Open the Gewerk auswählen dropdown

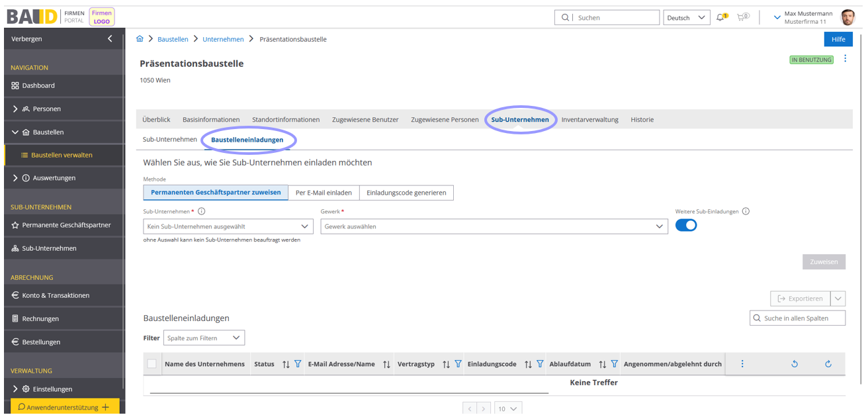[x=494, y=226]
